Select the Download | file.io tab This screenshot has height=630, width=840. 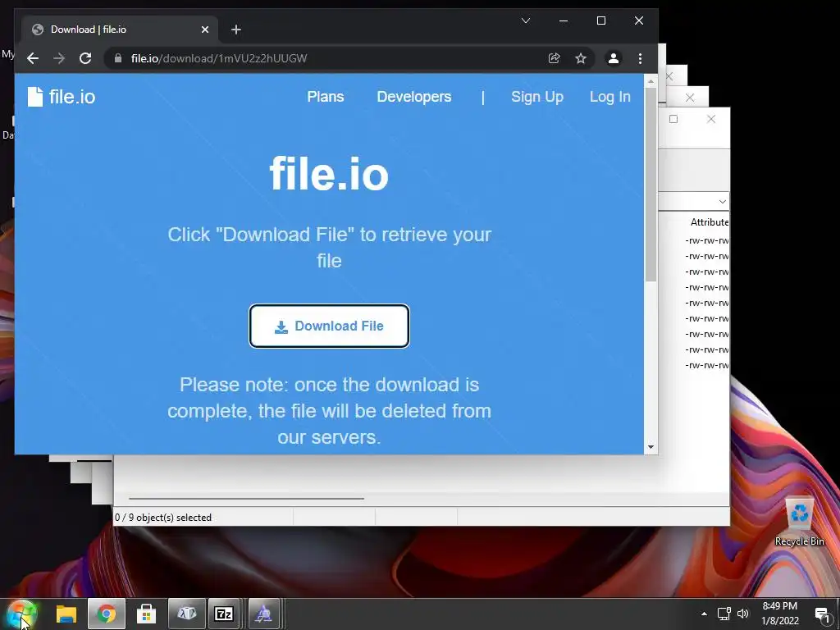point(120,30)
